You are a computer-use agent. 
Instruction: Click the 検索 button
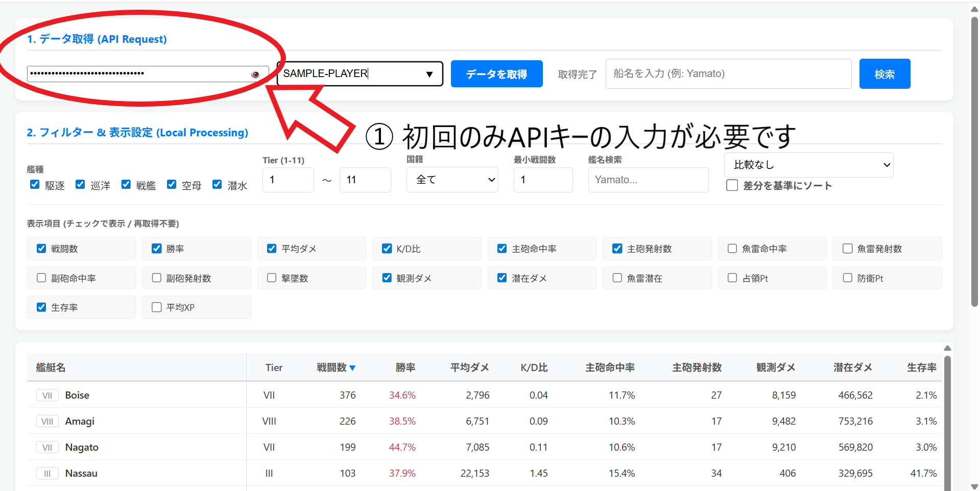pos(884,73)
